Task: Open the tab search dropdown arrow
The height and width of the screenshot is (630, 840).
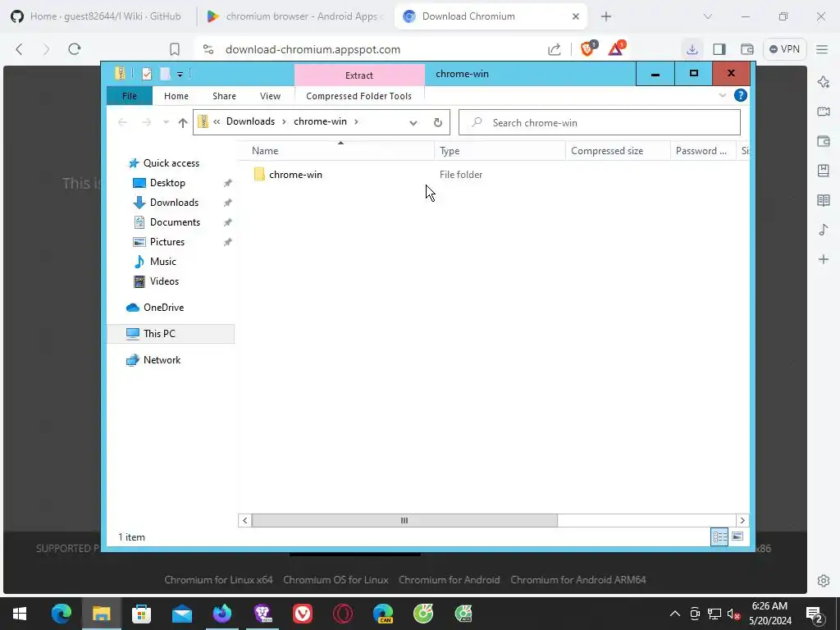Action: (x=708, y=16)
